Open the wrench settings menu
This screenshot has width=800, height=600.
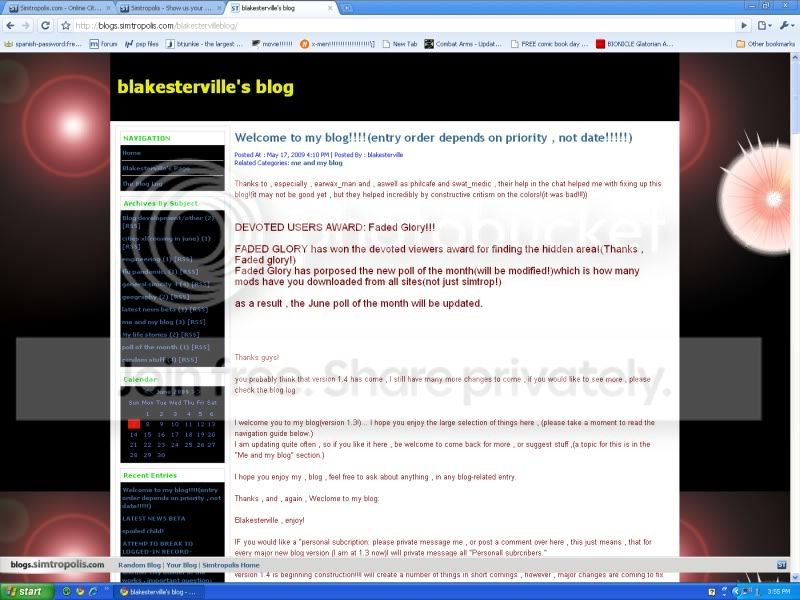786,26
